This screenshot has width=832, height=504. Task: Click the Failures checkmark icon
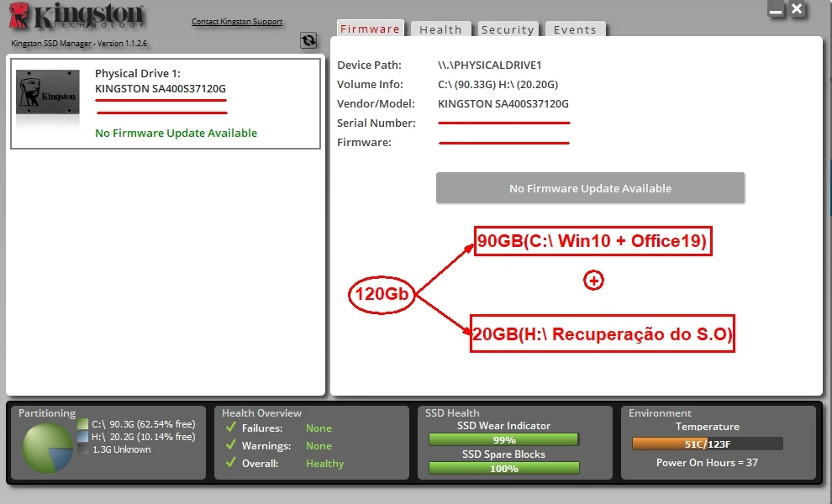[x=230, y=428]
